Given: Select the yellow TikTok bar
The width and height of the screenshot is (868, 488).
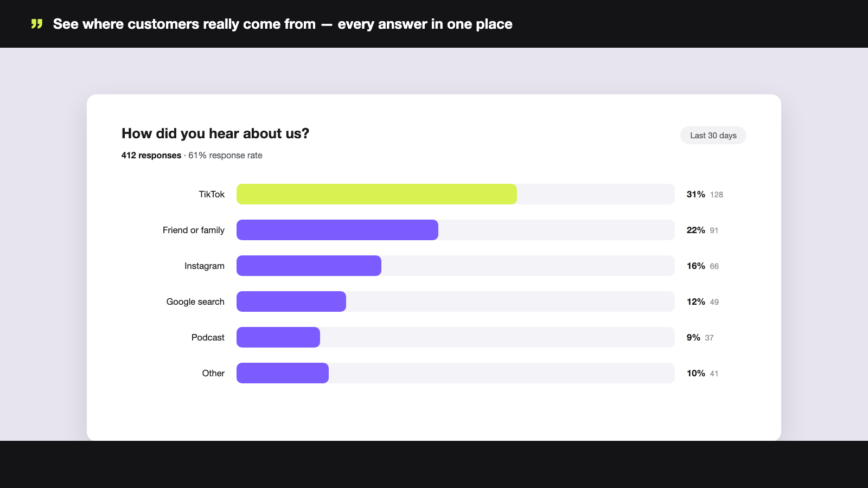Looking at the screenshot, I should pos(376,194).
